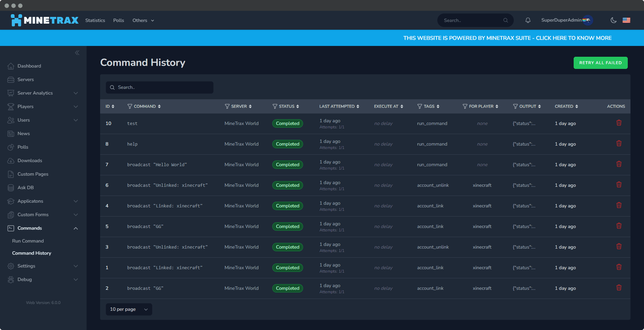The width and height of the screenshot is (644, 330).
Task: Delete command row with ID 5
Action: click(619, 226)
